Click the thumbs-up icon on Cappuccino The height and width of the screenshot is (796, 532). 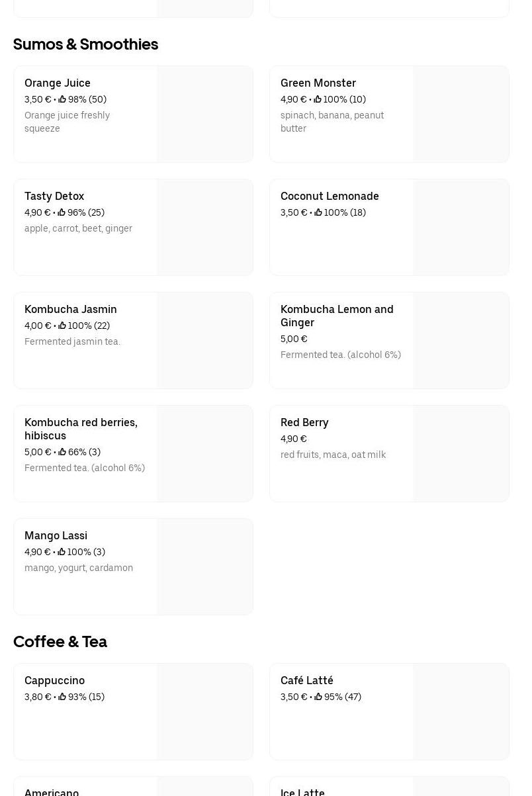coord(62,697)
